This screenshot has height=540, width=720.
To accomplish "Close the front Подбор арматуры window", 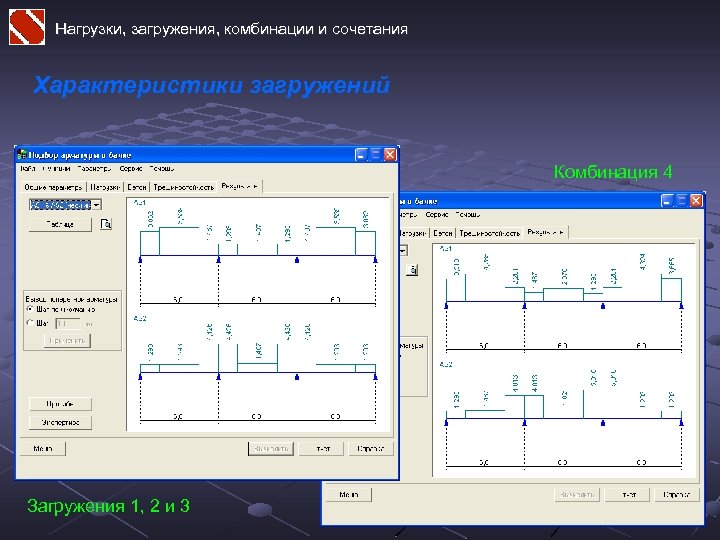I will pos(390,155).
